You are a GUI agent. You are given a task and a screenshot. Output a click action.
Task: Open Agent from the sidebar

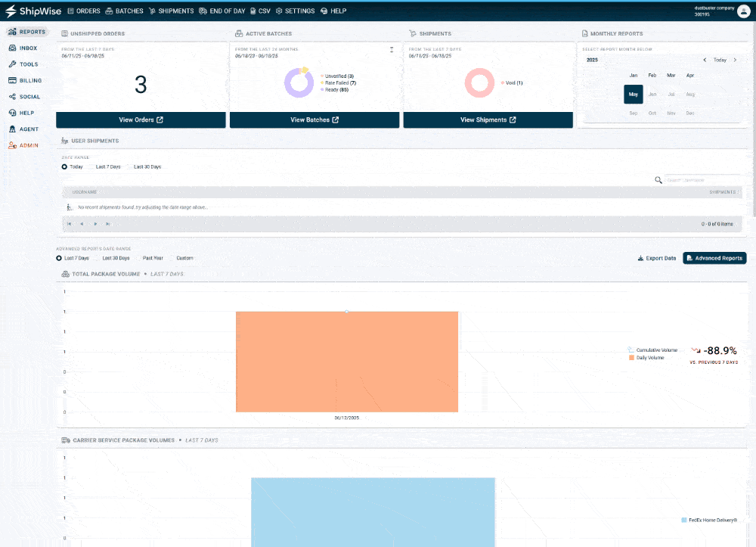(23, 129)
